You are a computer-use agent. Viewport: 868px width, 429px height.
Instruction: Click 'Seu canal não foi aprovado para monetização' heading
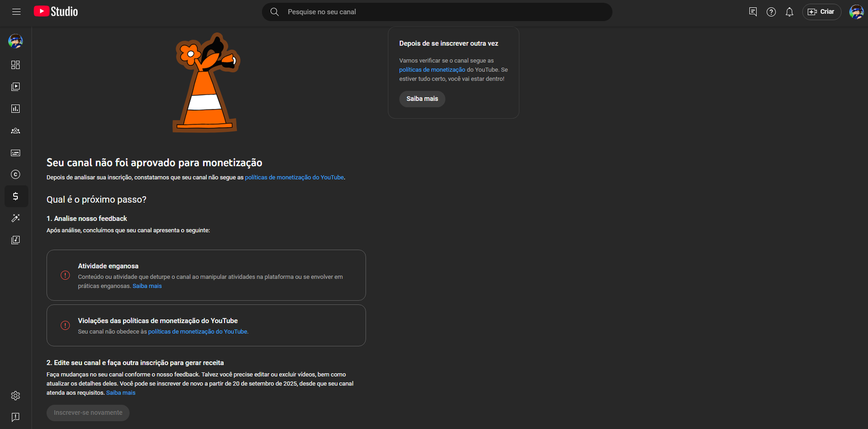155,163
